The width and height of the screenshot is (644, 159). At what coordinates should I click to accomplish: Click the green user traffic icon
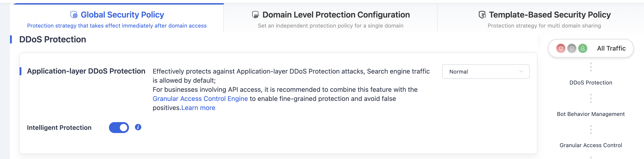point(583,48)
